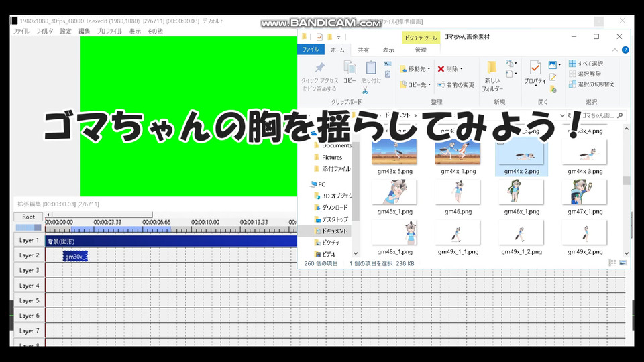The image size is (644, 362).
Task: Open the 管理 Picture Tools tab
Action: click(x=421, y=50)
